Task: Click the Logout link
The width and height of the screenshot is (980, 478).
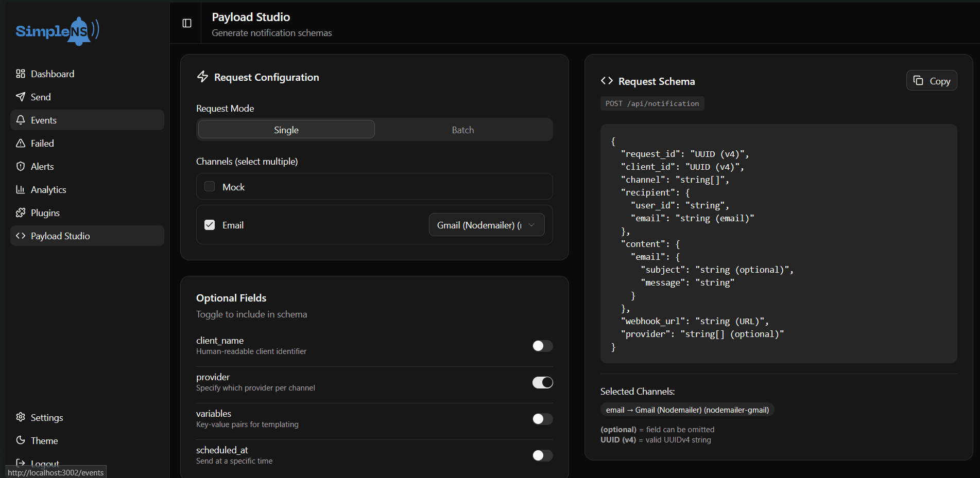Action: pos(44,463)
